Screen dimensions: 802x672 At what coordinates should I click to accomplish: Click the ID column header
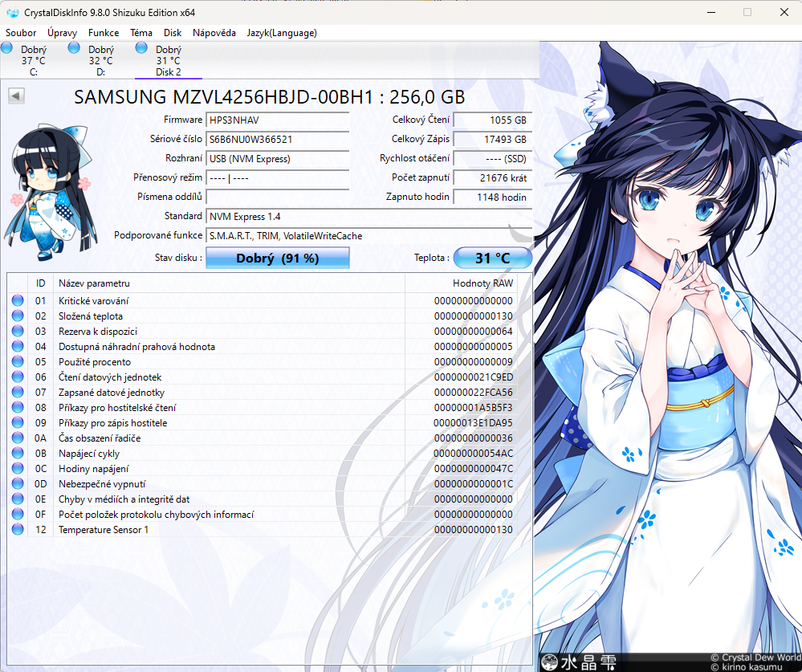(x=40, y=283)
